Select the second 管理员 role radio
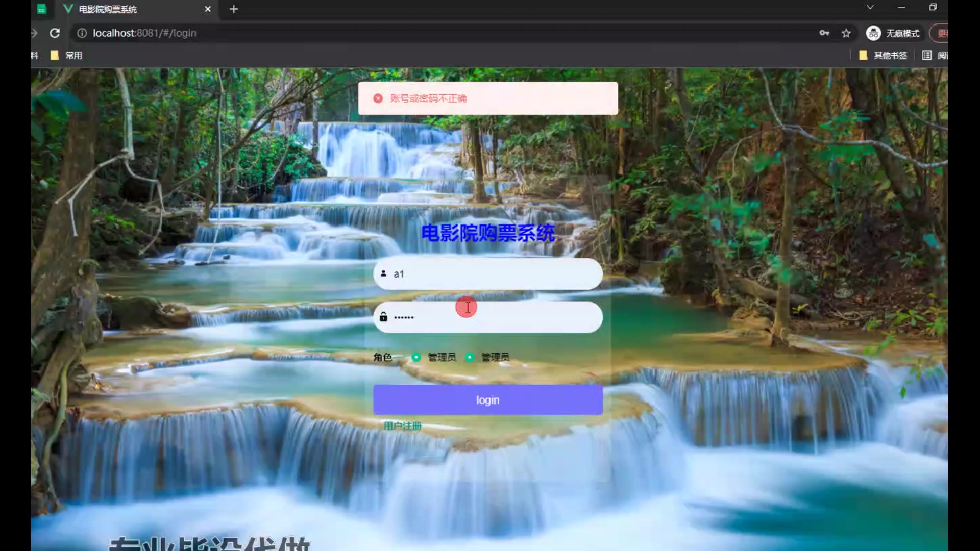Viewport: 980px width, 551px height. coord(470,357)
